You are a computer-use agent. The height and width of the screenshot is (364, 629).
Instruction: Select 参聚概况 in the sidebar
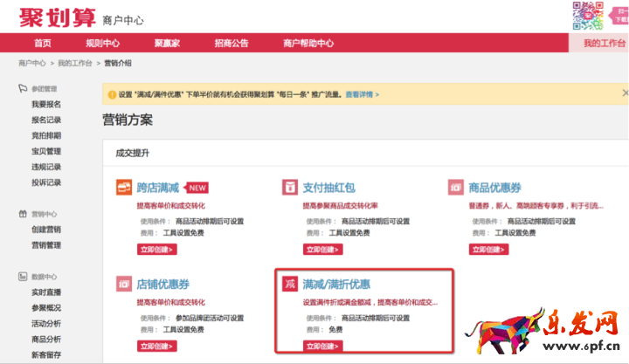pos(46,308)
